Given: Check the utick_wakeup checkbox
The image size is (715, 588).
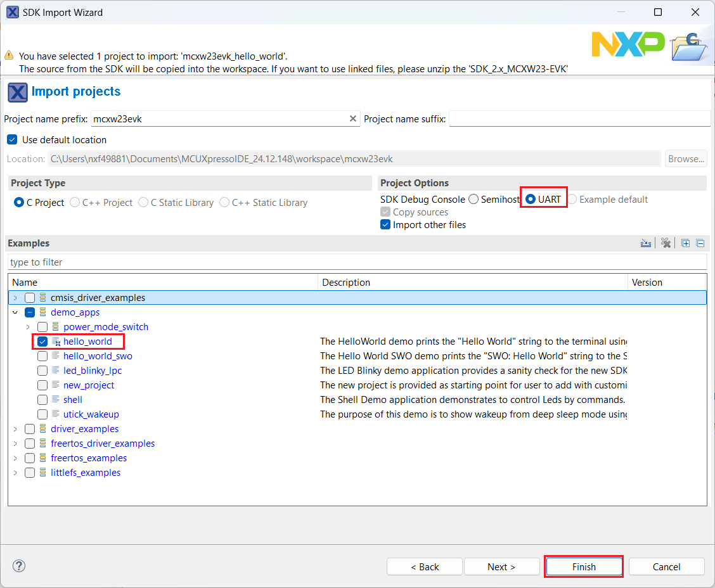Looking at the screenshot, I should (42, 414).
